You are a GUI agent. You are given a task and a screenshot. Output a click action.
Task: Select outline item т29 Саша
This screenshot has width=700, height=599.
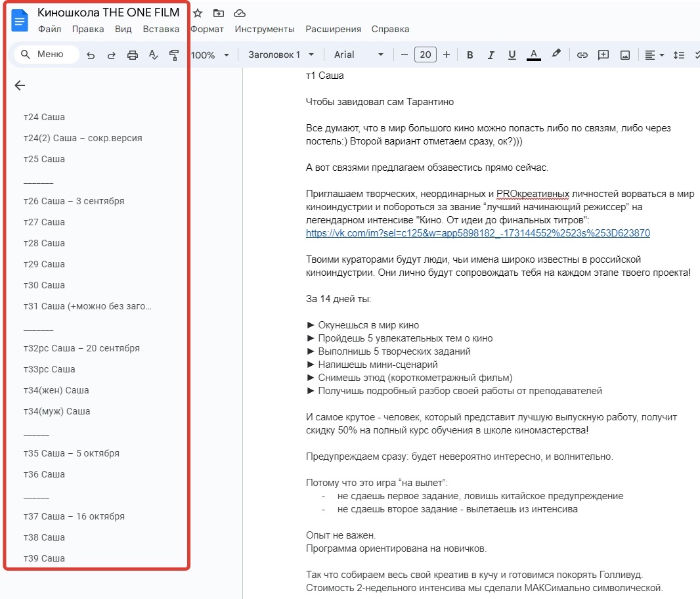pos(44,264)
